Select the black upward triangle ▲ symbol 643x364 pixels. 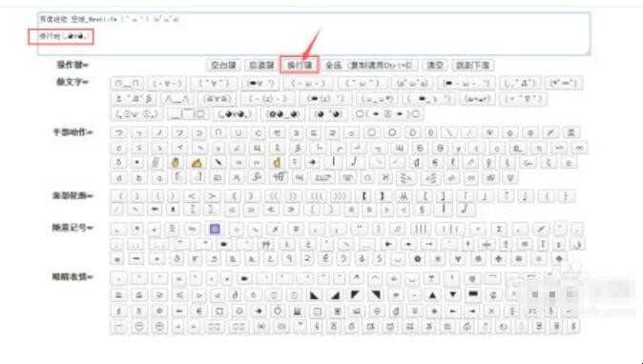[x=432, y=294]
